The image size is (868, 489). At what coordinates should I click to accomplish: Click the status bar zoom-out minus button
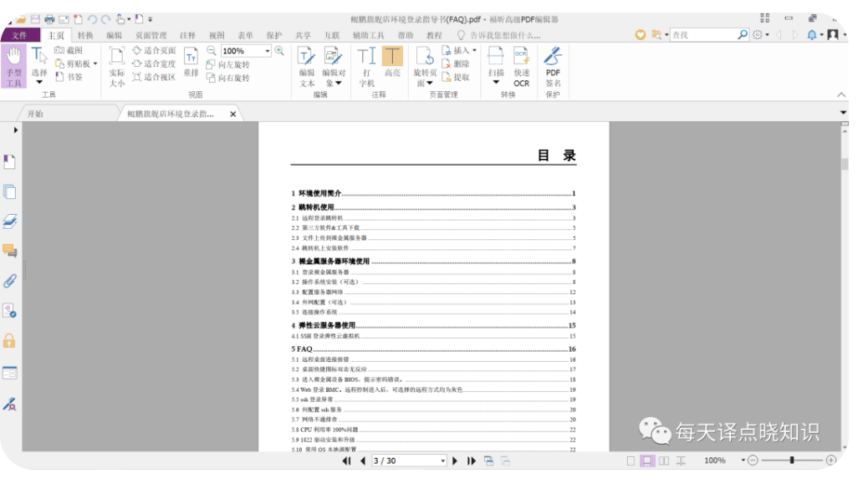tap(753, 461)
